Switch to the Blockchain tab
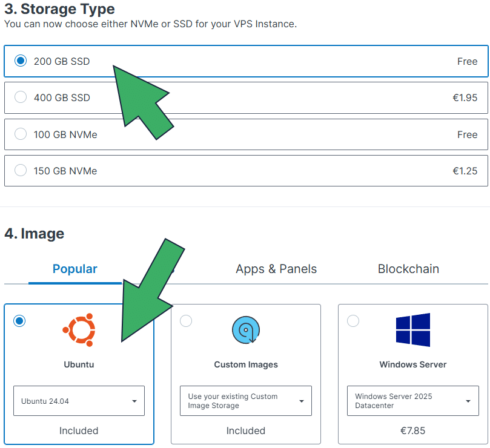490x448 pixels. coord(408,269)
